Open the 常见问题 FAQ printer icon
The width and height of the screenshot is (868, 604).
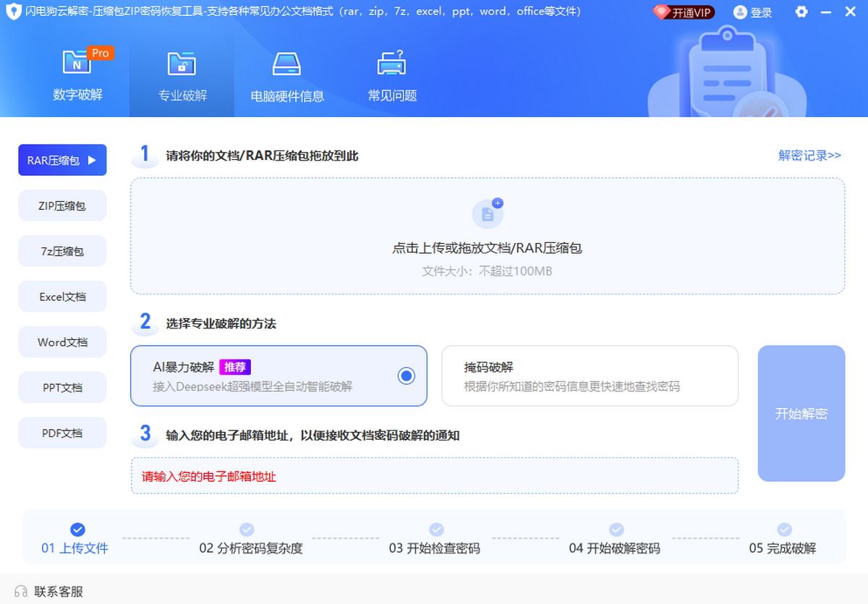[x=391, y=65]
